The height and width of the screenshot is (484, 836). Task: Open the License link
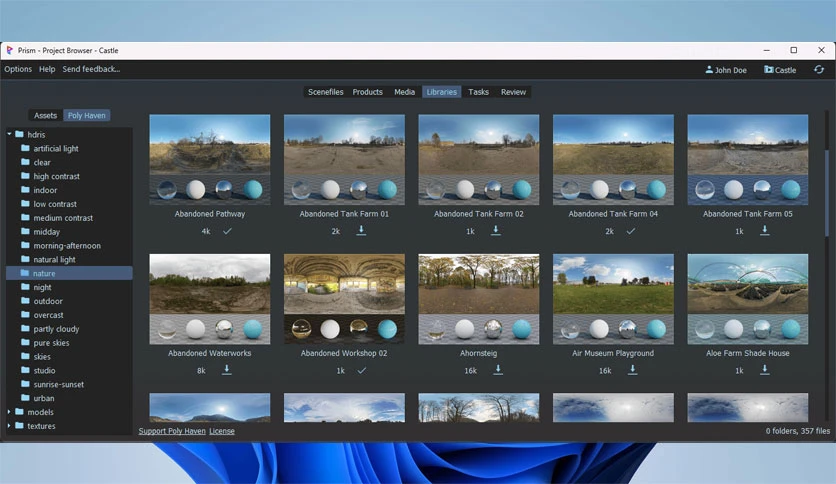[222, 431]
